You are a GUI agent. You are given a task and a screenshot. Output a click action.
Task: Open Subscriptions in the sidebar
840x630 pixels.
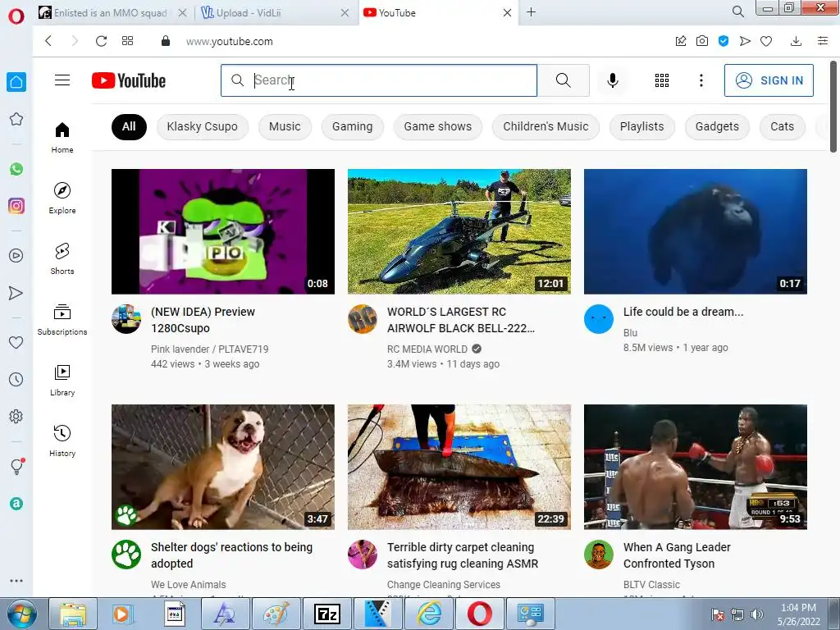click(x=62, y=320)
